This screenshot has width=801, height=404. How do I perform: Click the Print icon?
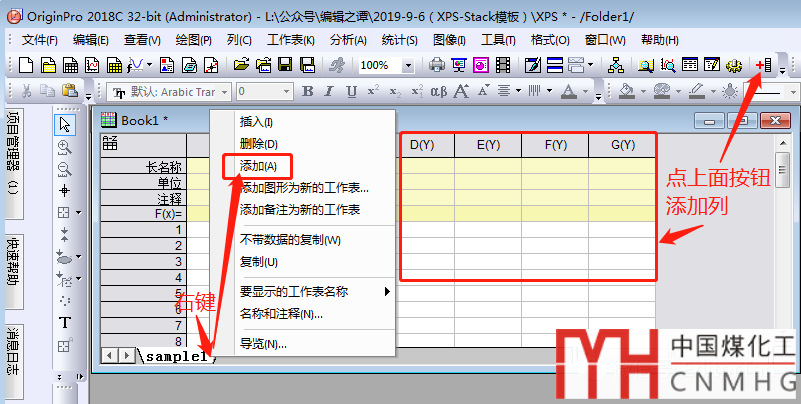tap(437, 65)
